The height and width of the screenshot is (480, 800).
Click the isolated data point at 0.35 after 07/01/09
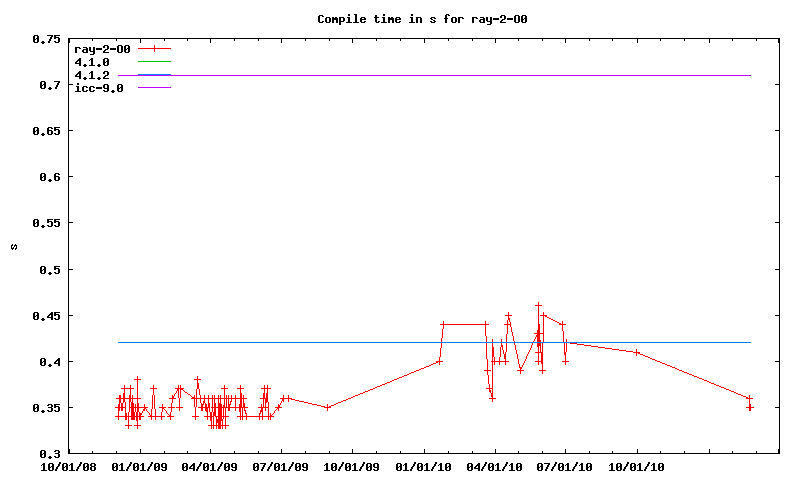(x=328, y=407)
